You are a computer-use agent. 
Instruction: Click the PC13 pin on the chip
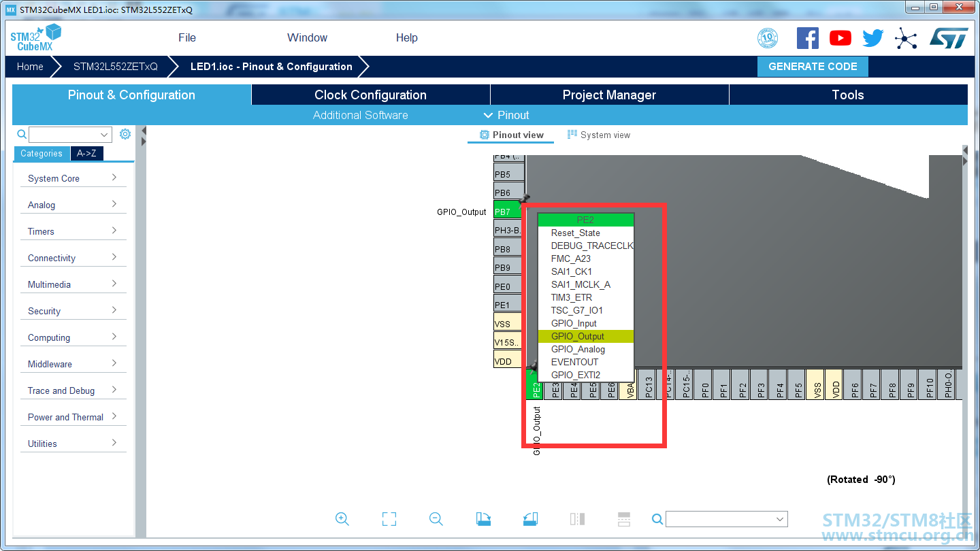point(648,385)
